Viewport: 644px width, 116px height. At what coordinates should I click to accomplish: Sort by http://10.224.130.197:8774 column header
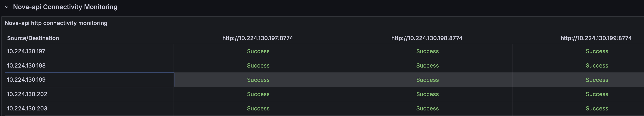(257, 38)
